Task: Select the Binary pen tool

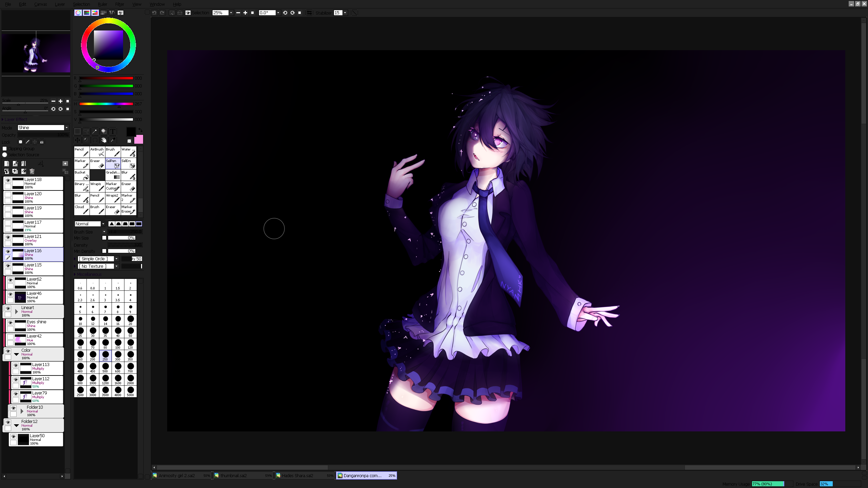Action: click(x=81, y=186)
